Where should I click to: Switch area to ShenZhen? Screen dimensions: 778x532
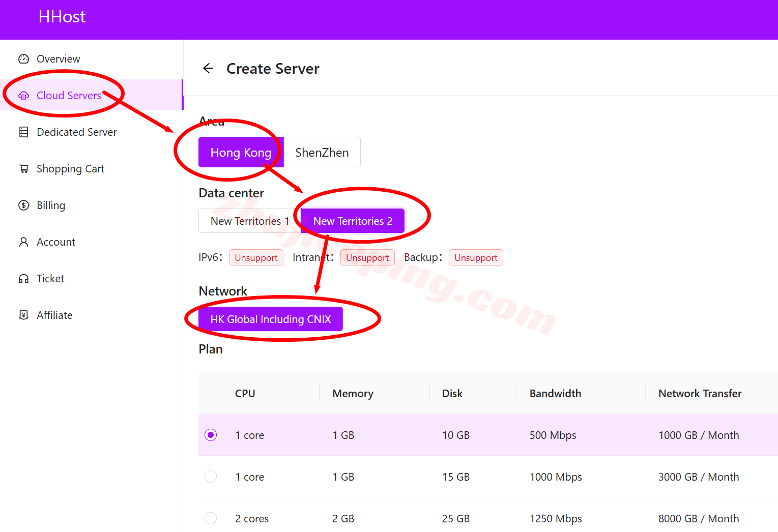click(322, 152)
